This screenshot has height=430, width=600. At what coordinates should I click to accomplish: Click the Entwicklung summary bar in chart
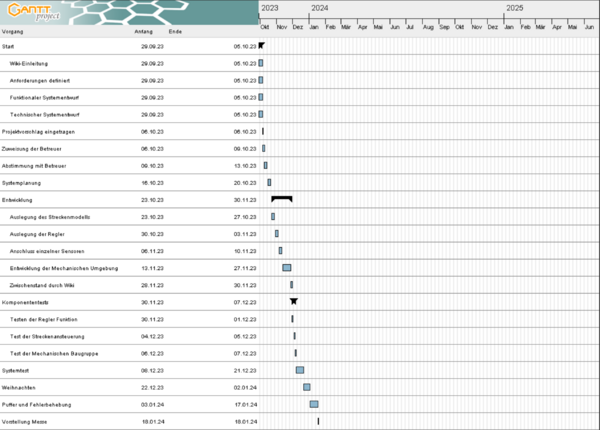(281, 199)
